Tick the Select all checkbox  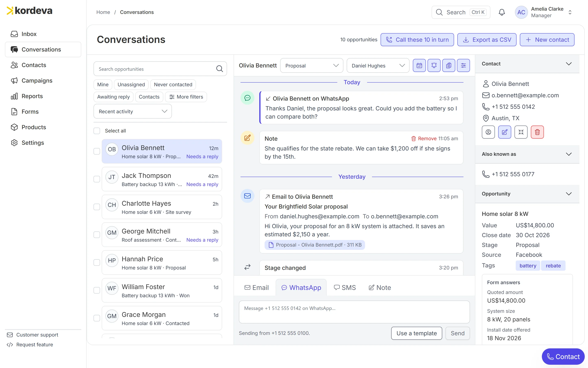97,131
